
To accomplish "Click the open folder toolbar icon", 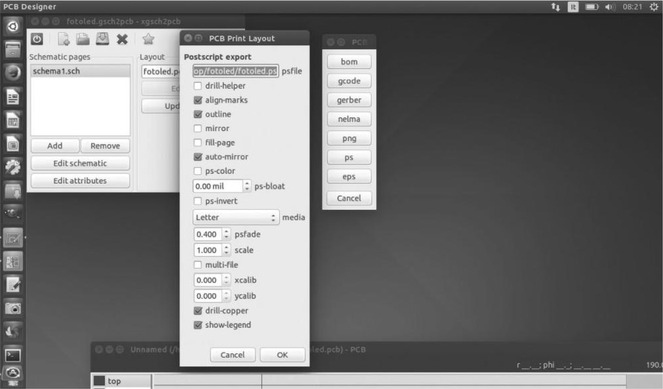I will click(83, 39).
